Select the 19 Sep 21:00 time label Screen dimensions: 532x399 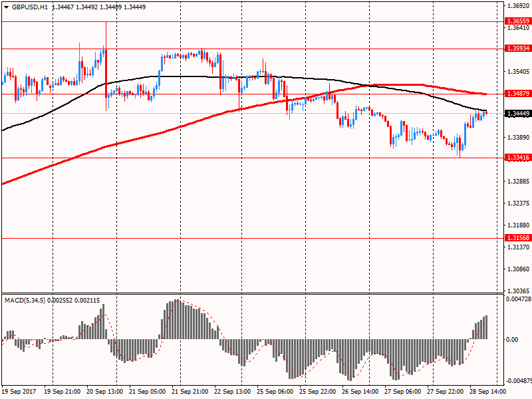63,392
